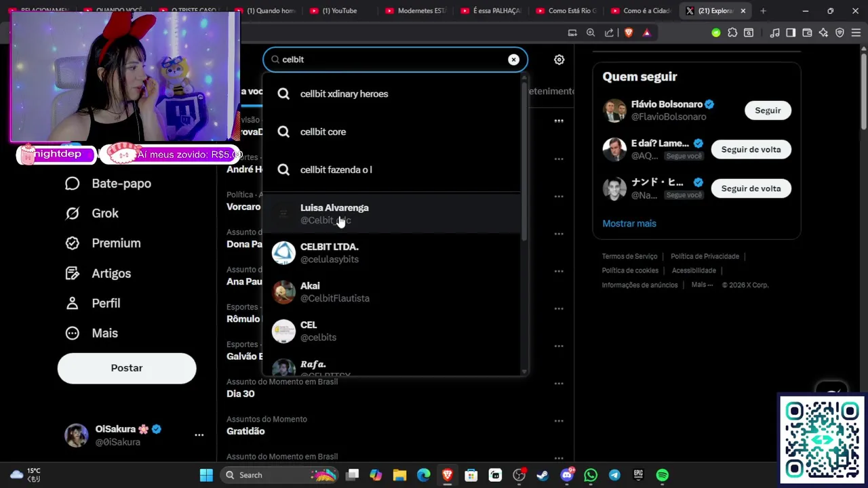Open Discord from the taskbar

tap(567, 475)
